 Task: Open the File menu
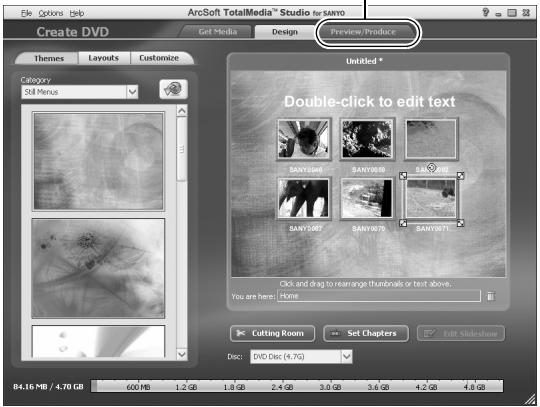click(x=26, y=13)
